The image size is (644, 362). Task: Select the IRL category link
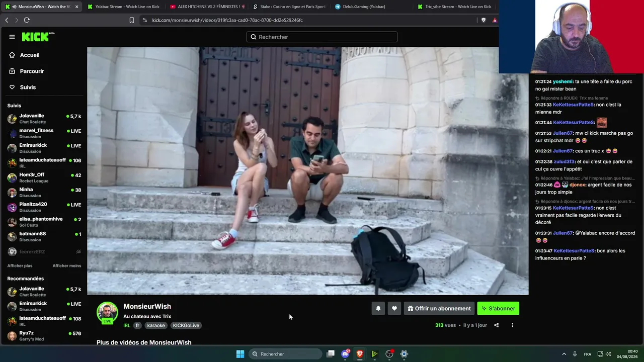tap(127, 325)
